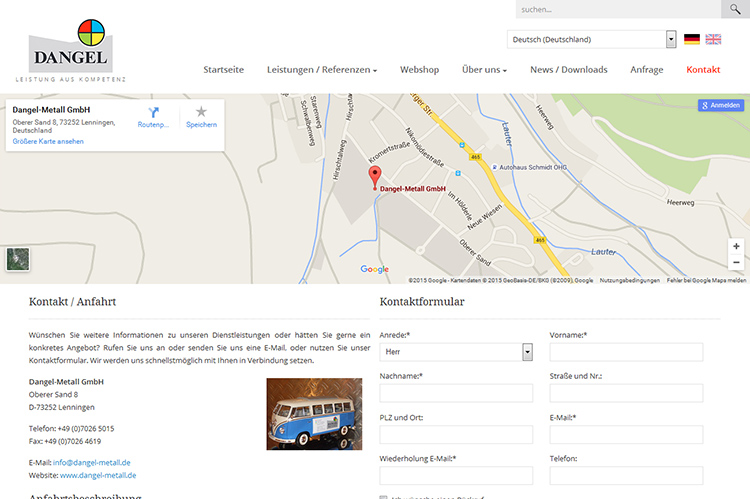The width and height of the screenshot is (750, 499).
Task: Click the Google logo on map
Action: coord(375,269)
